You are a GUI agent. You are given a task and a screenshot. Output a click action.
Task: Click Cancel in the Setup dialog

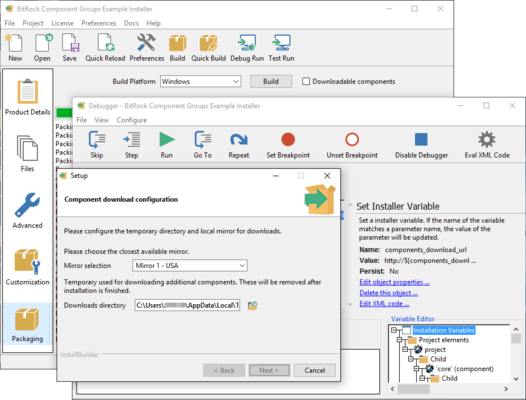[x=315, y=370]
